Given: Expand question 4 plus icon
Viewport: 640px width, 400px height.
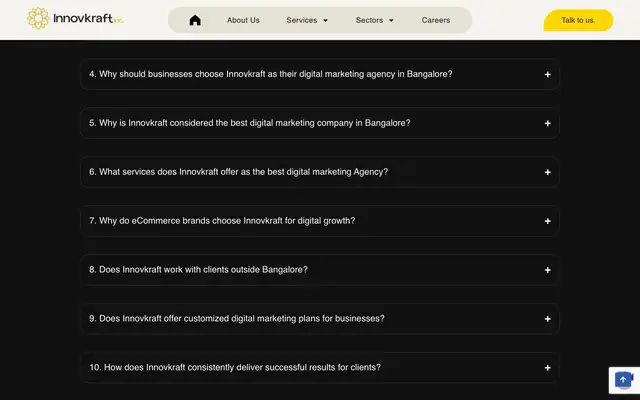Looking at the screenshot, I should (547, 74).
